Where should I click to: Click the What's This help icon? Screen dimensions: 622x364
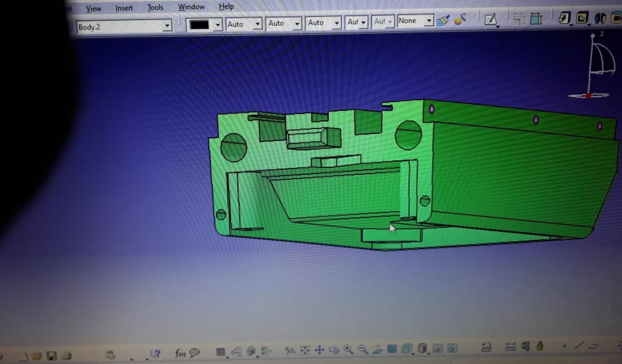coord(155,354)
